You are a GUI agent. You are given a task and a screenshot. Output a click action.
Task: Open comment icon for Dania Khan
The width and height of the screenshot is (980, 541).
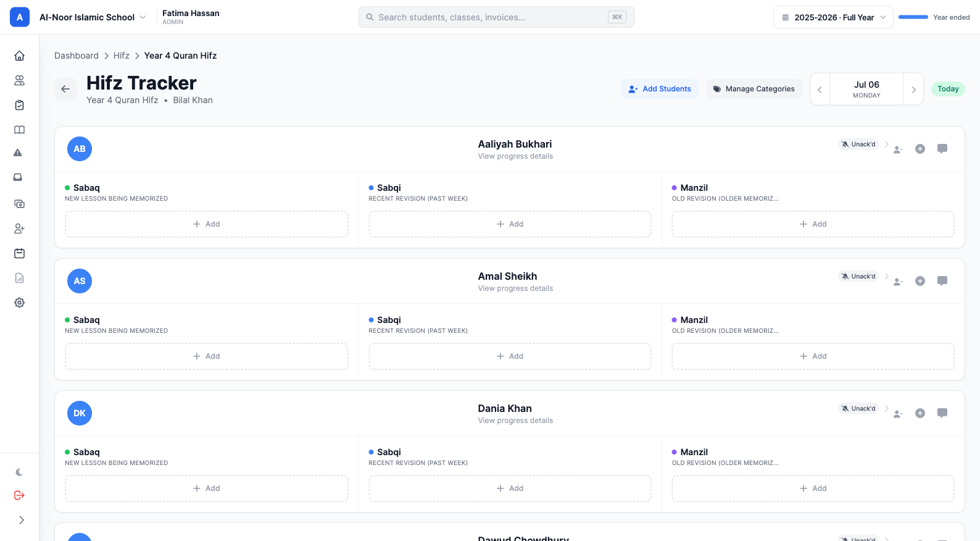pyautogui.click(x=942, y=413)
